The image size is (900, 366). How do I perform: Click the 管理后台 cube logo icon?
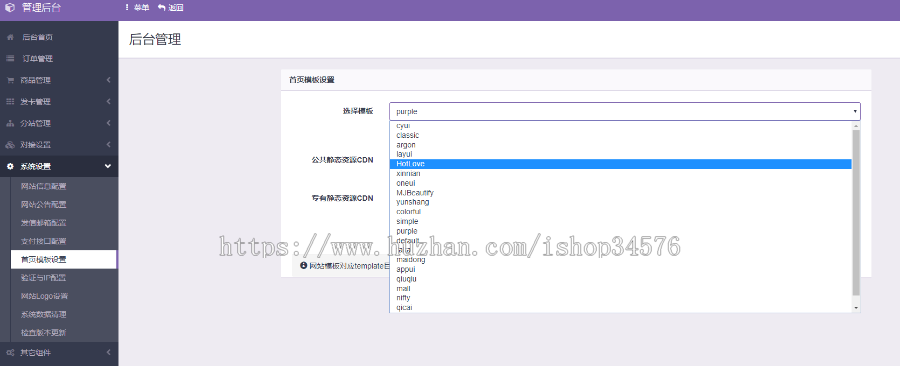10,8
